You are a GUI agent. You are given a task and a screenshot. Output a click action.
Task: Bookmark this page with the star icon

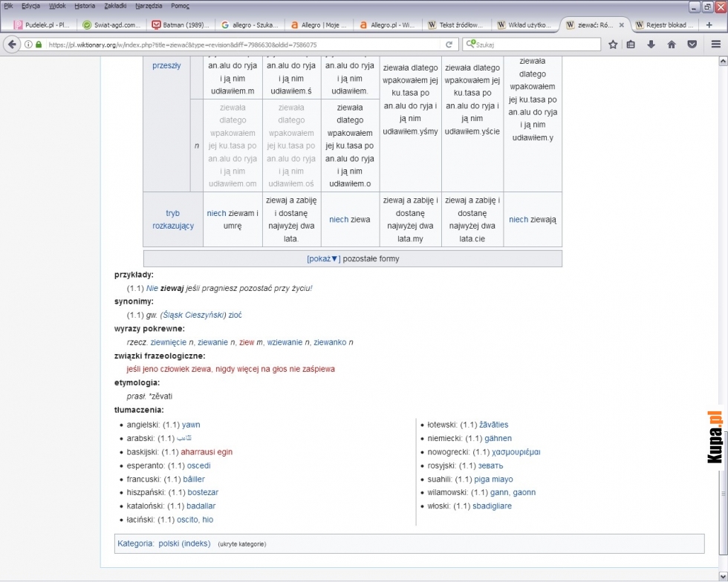point(613,45)
